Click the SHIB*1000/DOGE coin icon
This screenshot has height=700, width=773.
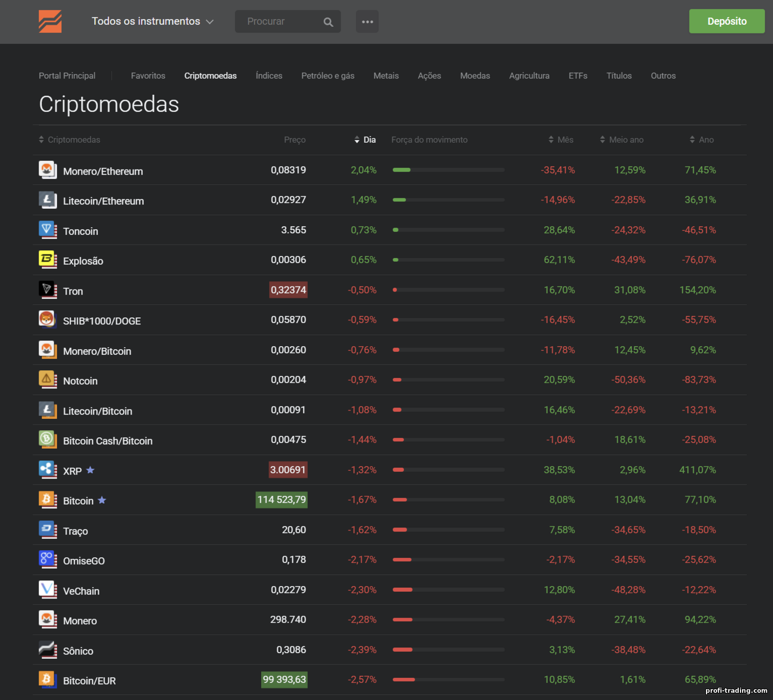point(48,319)
